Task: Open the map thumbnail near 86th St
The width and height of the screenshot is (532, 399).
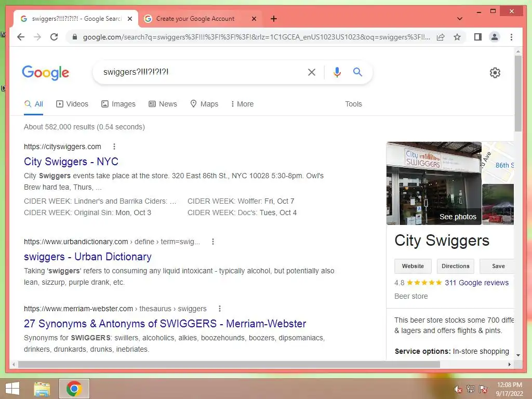Action: (x=498, y=162)
